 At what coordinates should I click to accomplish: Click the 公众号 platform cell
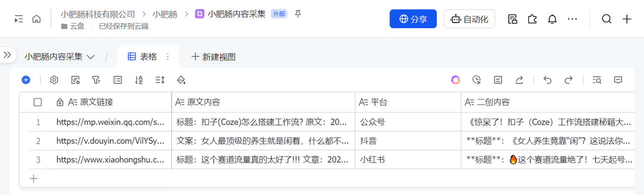[x=408, y=122]
